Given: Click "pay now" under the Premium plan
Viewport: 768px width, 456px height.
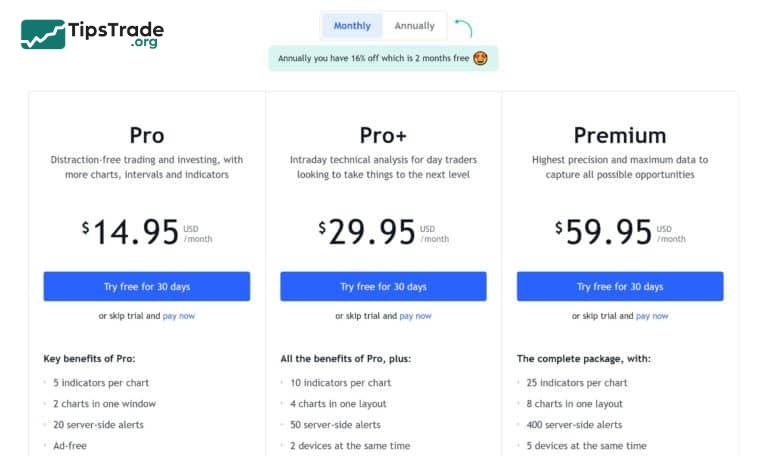Looking at the screenshot, I should coord(652,316).
